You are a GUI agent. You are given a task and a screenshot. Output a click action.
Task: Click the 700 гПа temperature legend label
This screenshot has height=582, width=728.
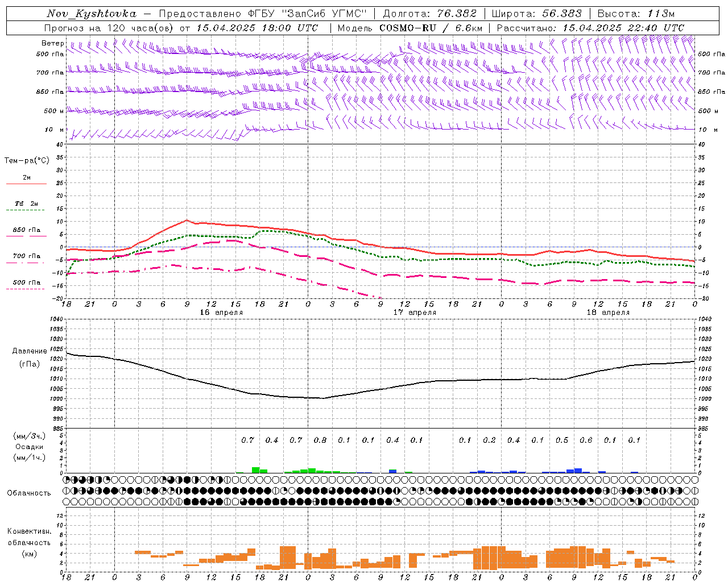[x=26, y=256]
